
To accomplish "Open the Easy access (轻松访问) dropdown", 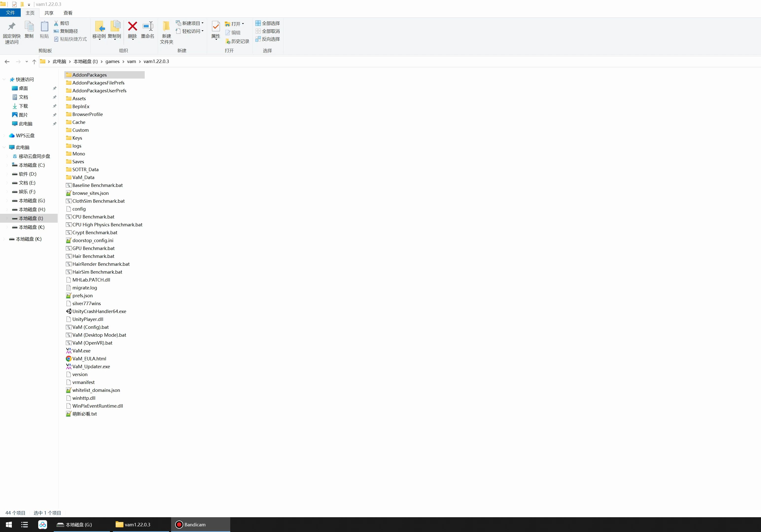I will point(190,31).
